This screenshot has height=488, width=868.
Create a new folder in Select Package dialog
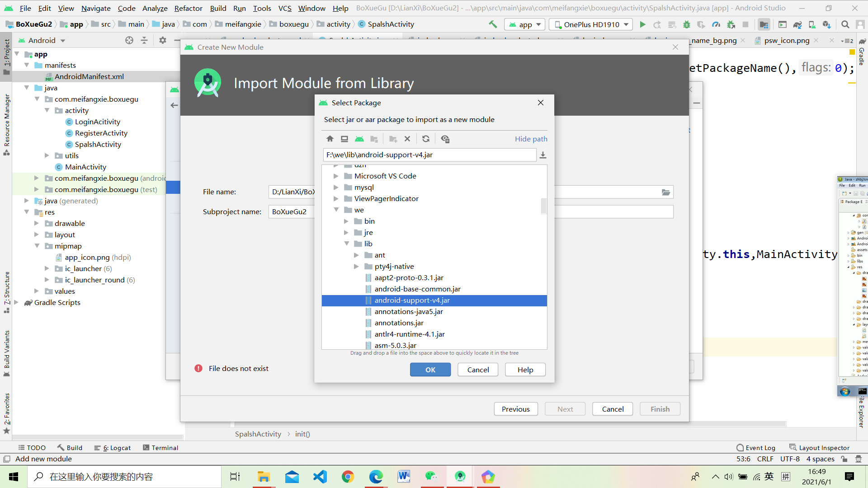[x=392, y=139]
